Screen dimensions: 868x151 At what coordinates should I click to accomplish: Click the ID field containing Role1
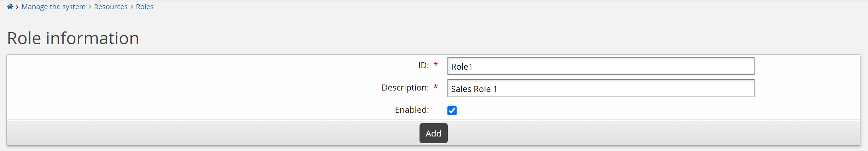[x=600, y=66]
